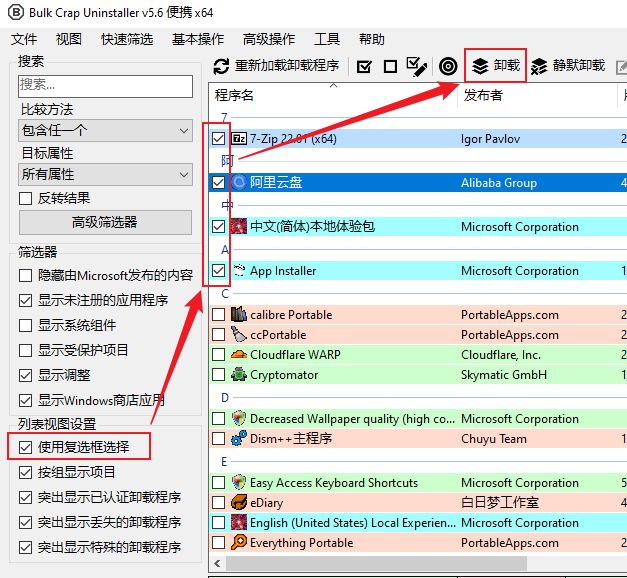Image resolution: width=627 pixels, height=578 pixels.
Task: Click the 7-Zip program icon
Action: [x=239, y=138]
